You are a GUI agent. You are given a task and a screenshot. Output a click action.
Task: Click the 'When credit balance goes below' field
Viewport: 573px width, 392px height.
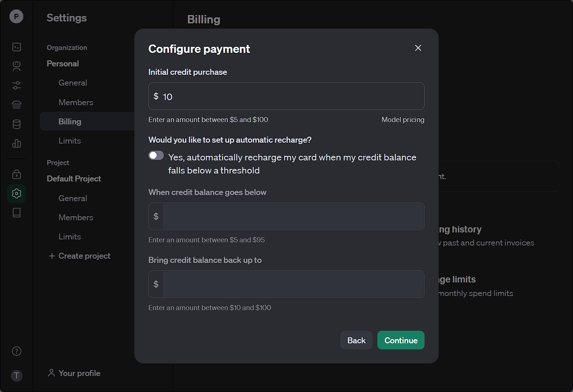[293, 216]
